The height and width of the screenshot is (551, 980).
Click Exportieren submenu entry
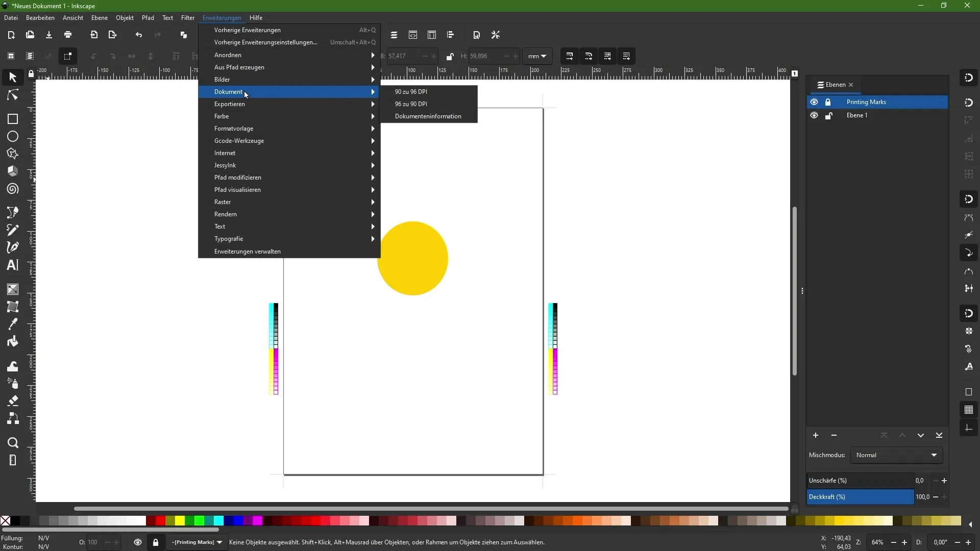pos(230,104)
